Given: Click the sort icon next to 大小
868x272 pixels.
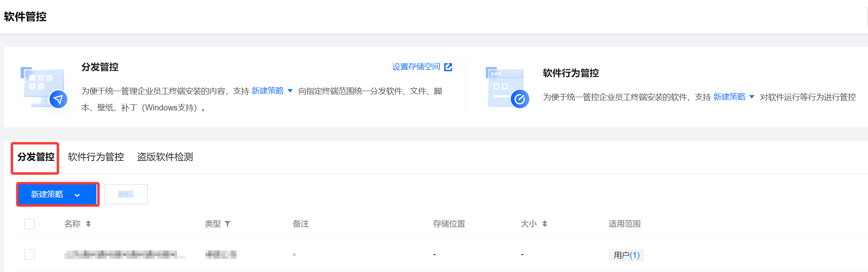Looking at the screenshot, I should pyautogui.click(x=545, y=224).
